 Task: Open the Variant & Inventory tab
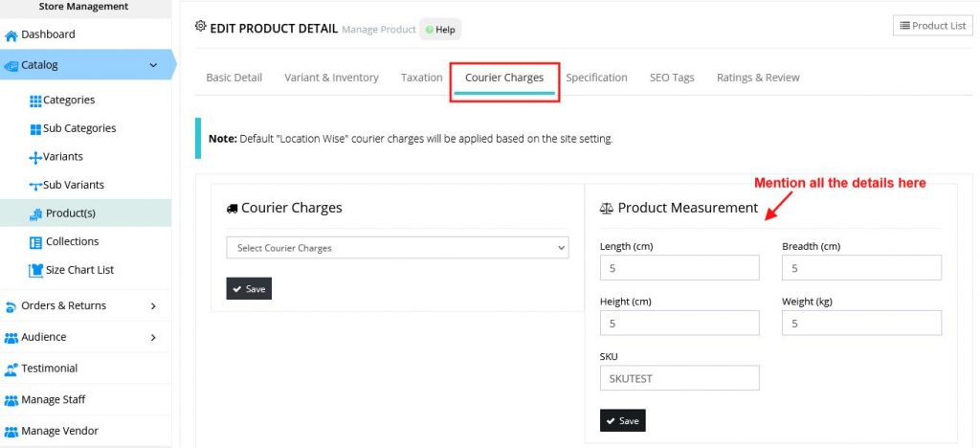click(x=331, y=78)
